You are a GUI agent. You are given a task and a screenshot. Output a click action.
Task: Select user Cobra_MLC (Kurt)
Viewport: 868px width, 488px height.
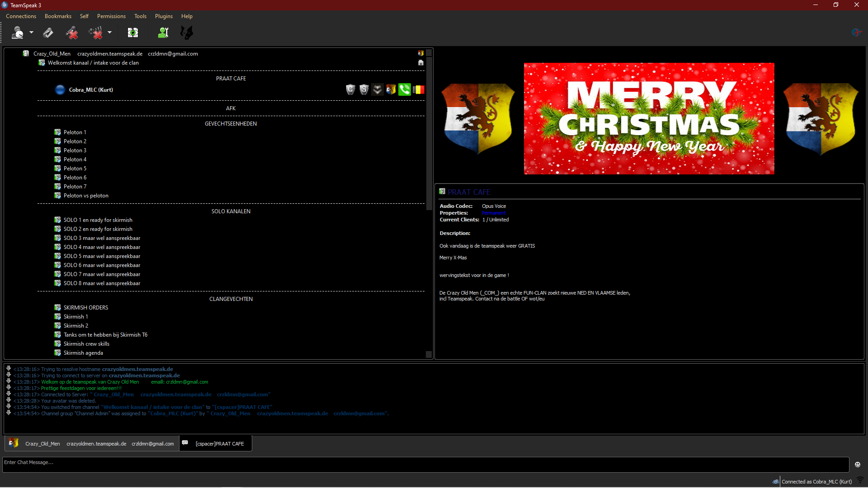click(91, 90)
